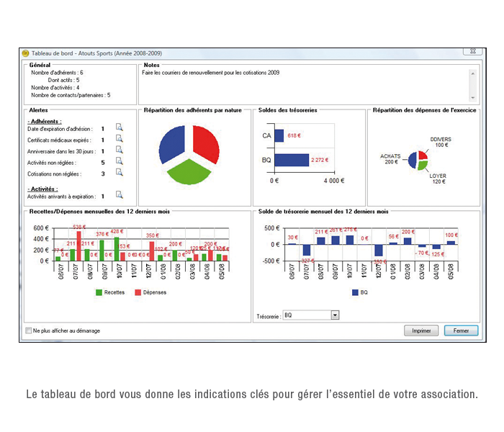This screenshot has height=432, width=504.
Task: Open details for Date d'expiration d'adhésion alert
Action: pos(120,128)
